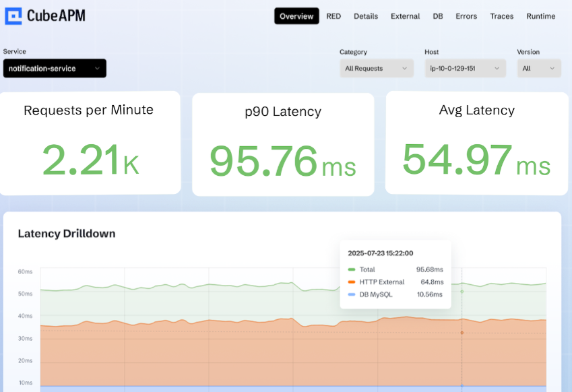The width and height of the screenshot is (572, 392).
Task: Open the DB tab
Action: tap(438, 16)
